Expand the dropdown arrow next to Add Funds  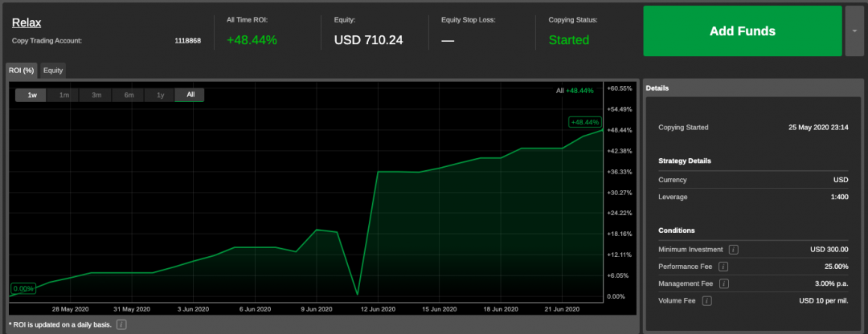pos(854,31)
